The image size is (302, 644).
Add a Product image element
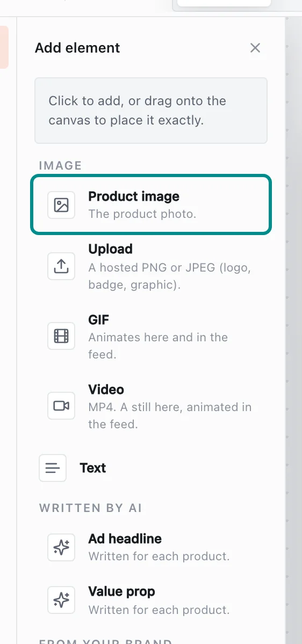point(151,205)
